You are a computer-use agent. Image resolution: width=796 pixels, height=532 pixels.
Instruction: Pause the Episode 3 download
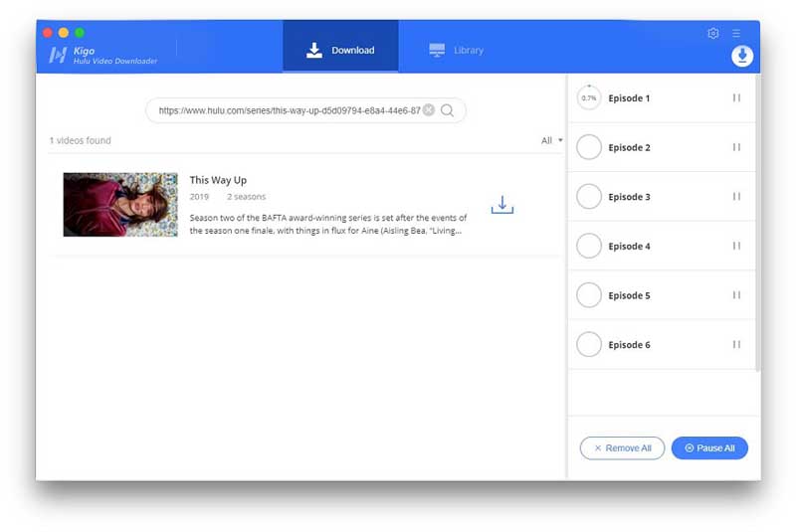click(x=736, y=196)
